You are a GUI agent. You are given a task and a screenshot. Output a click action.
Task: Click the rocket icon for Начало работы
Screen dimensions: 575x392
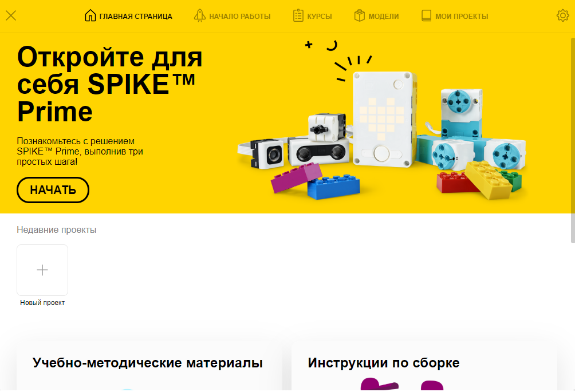click(199, 16)
